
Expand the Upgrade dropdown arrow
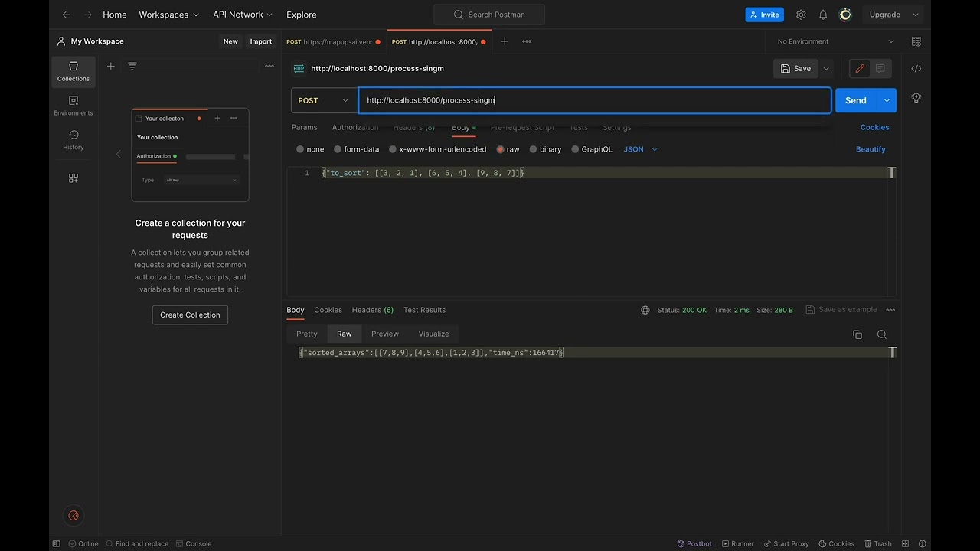point(916,15)
